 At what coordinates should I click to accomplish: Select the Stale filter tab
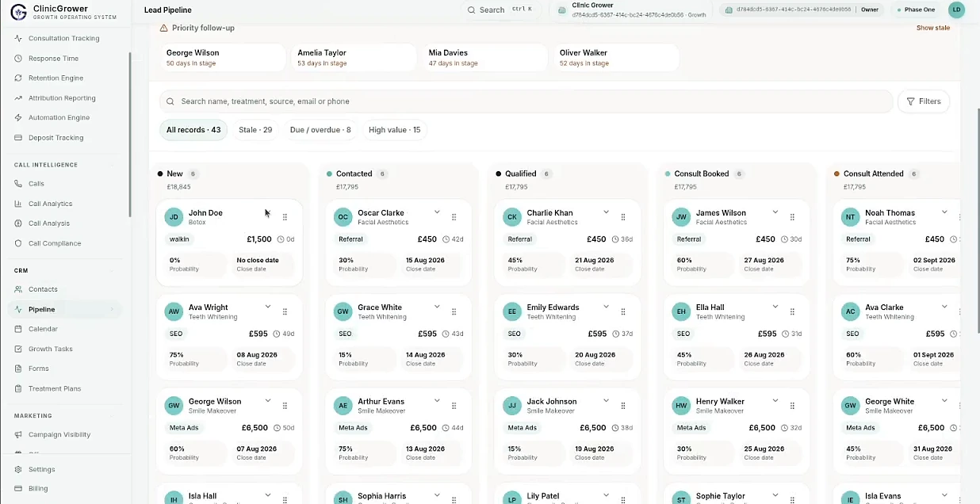click(x=255, y=130)
